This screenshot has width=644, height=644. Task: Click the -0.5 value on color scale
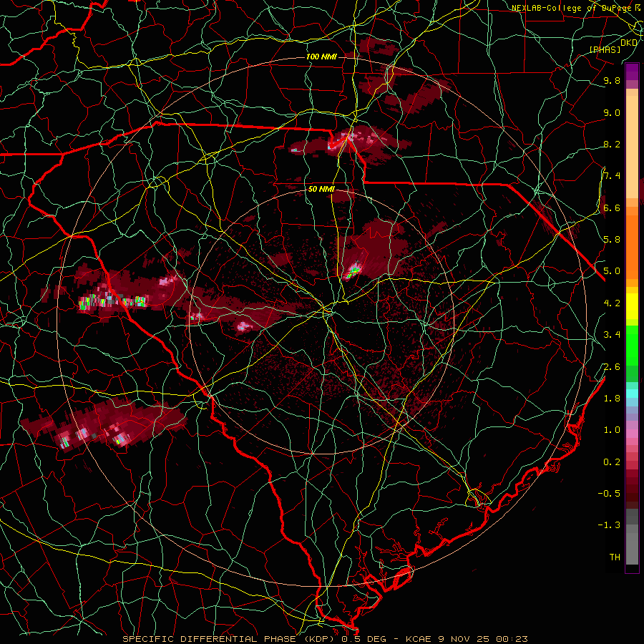pos(609,494)
